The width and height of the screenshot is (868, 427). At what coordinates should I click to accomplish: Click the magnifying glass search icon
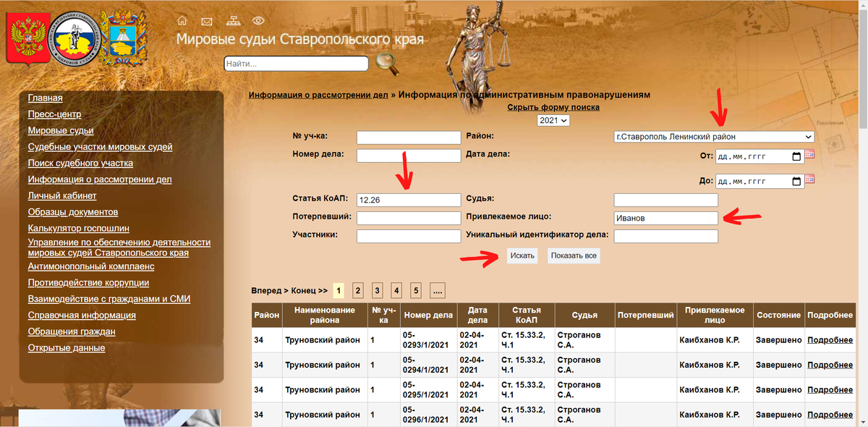point(388,64)
